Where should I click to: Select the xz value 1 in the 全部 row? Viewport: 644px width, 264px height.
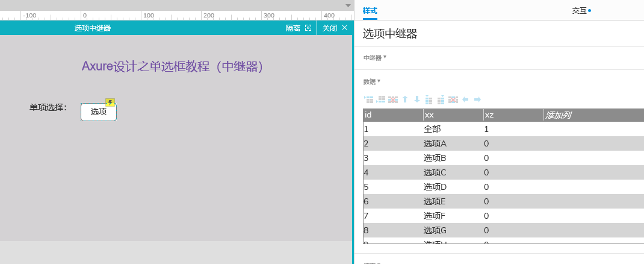pyautogui.click(x=513, y=129)
